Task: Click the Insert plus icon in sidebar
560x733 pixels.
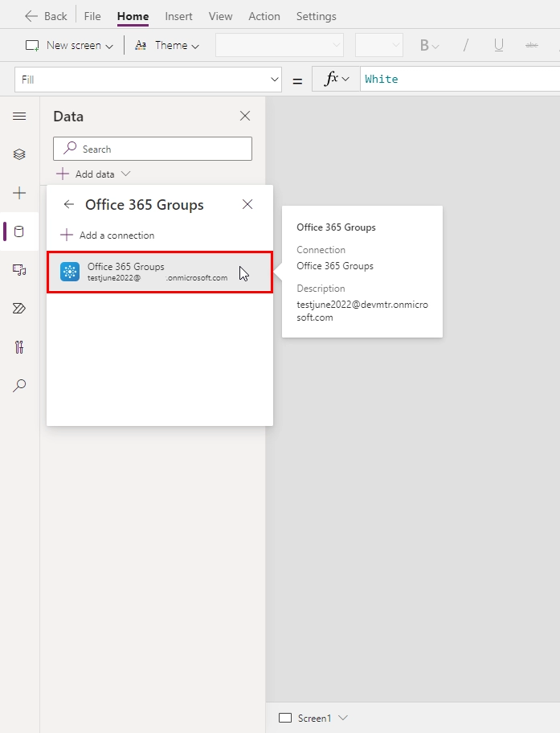Action: point(19,193)
